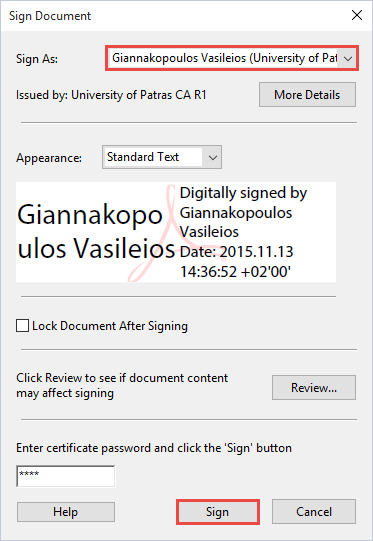Viewport: 373px width, 541px height.
Task: Click the Lock Document After Signing label
Action: point(110,326)
